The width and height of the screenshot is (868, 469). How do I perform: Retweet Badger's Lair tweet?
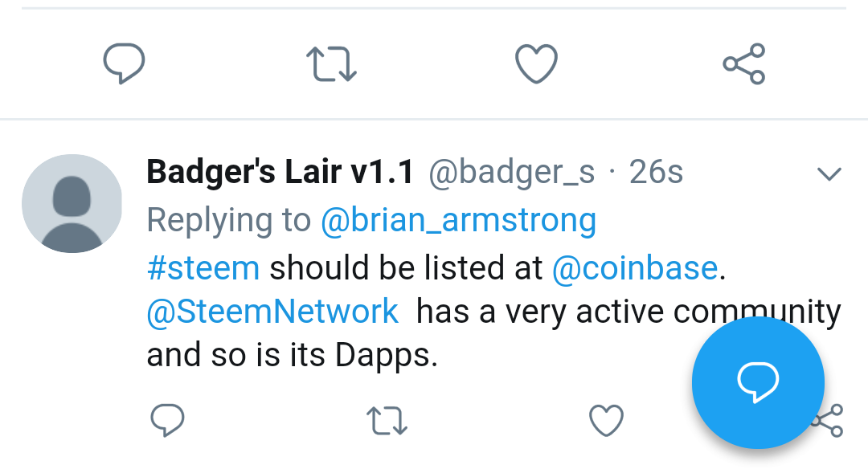(x=387, y=421)
